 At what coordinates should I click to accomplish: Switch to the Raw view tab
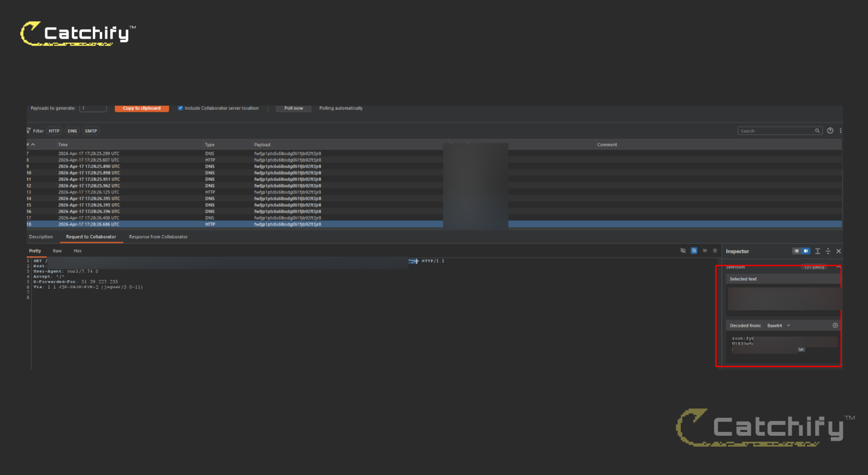coord(57,251)
